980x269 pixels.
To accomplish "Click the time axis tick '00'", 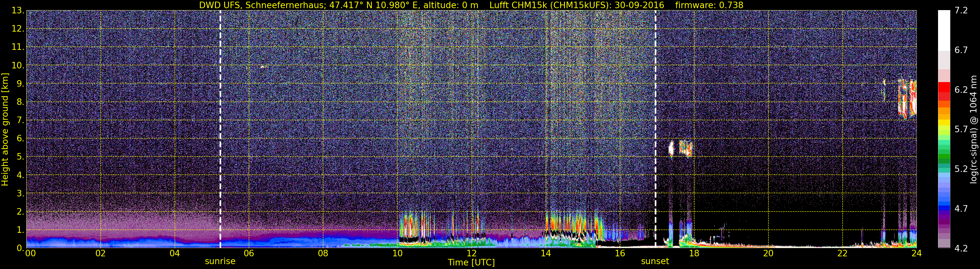I will [x=31, y=254].
